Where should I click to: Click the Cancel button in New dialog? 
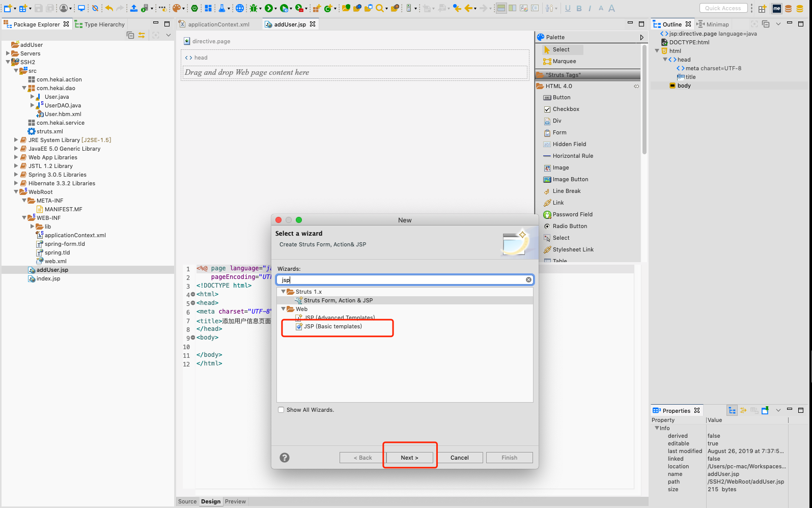459,458
